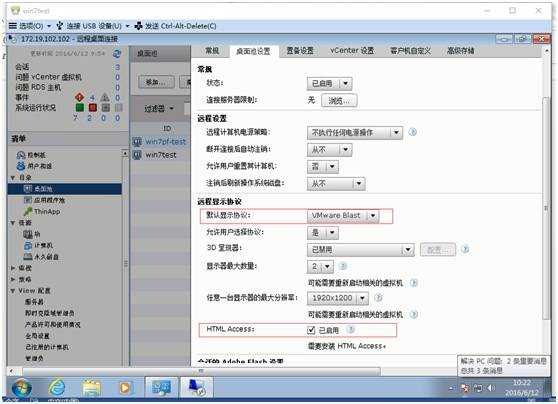Open the 3D 呈现器 dropdown

pyautogui.click(x=361, y=250)
